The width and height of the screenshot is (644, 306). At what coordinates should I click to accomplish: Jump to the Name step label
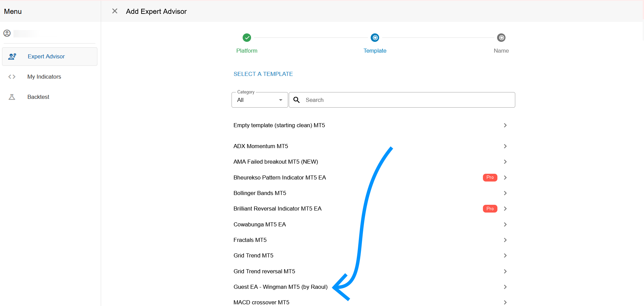(501, 51)
